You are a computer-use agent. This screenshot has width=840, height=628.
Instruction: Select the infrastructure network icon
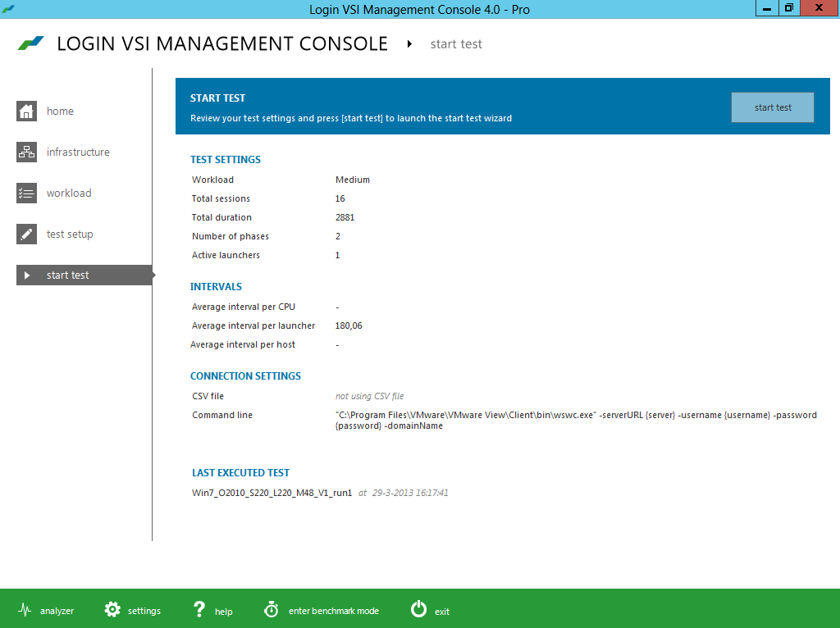pyautogui.click(x=27, y=152)
